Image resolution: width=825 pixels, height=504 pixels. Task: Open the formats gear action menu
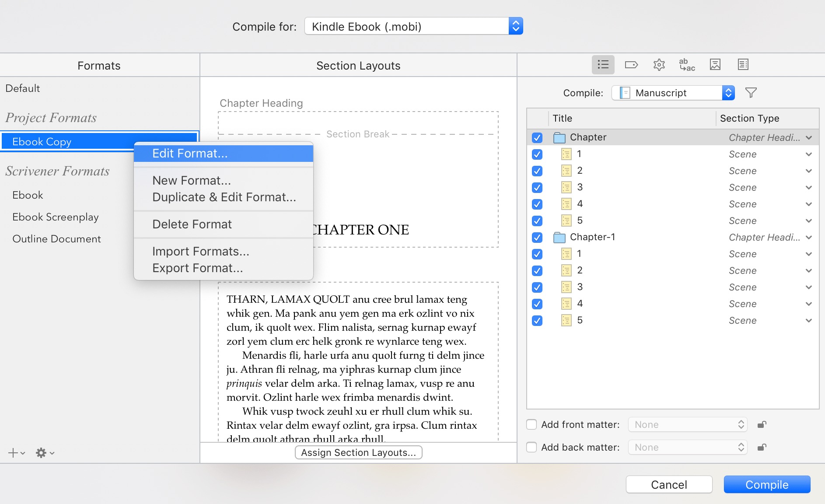coord(45,453)
